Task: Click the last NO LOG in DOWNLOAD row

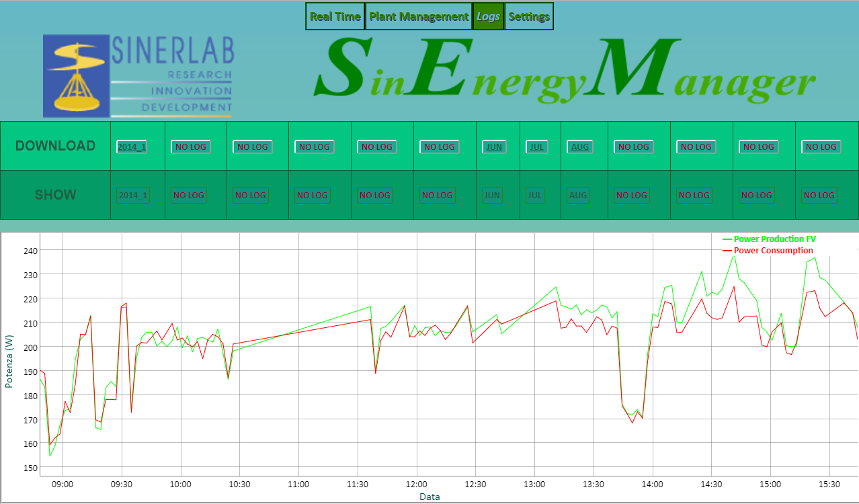Action: click(821, 146)
